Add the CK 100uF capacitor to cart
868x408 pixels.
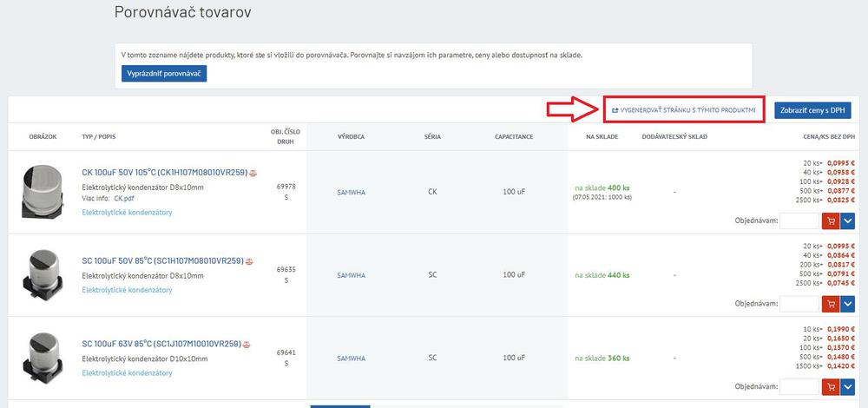(831, 221)
